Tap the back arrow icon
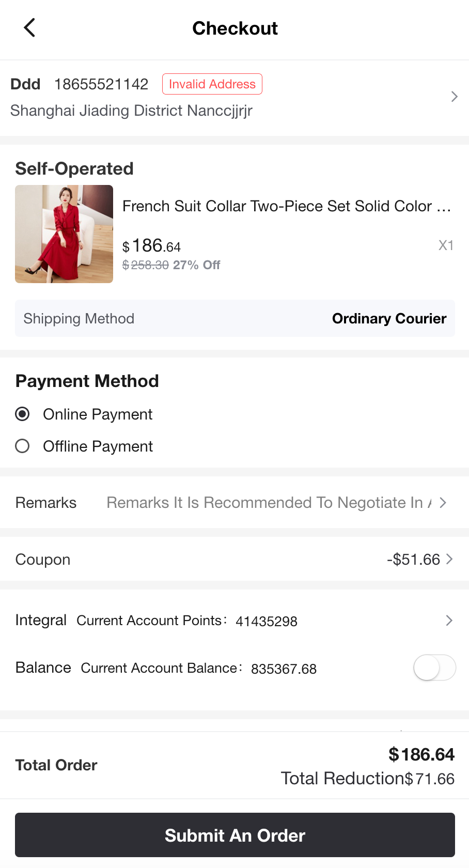Screen dimensions: 469x868 pos(29,28)
